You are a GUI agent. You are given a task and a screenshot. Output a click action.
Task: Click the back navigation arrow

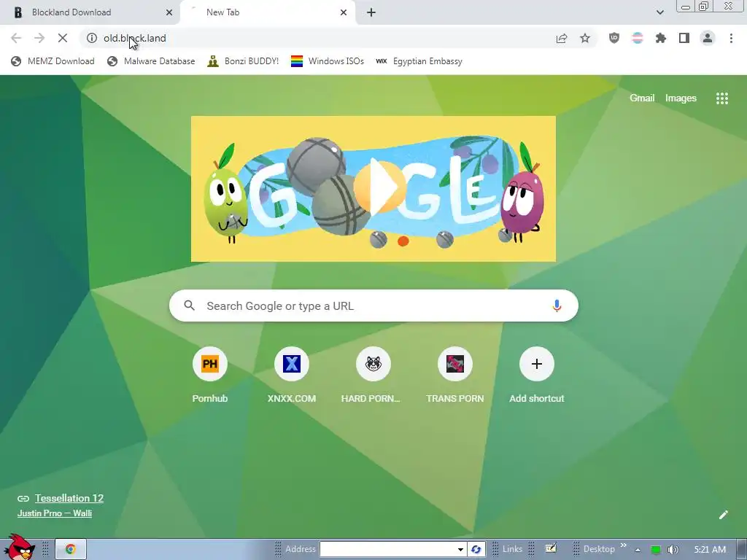point(16,38)
